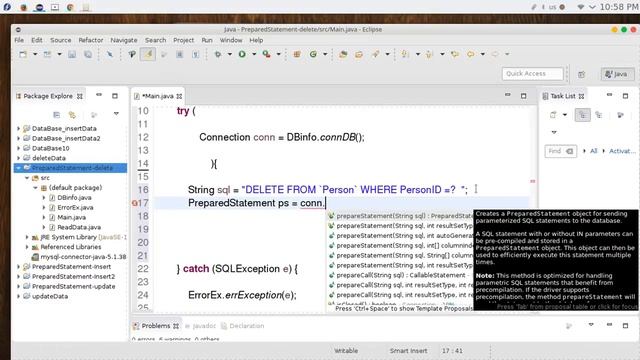Click the Open Task folder icon
The width and height of the screenshot is (640, 360).
359,54
